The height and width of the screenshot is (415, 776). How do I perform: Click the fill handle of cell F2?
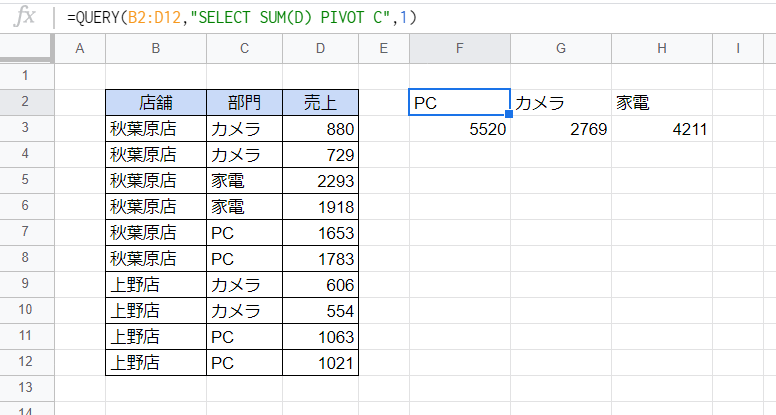click(509, 114)
